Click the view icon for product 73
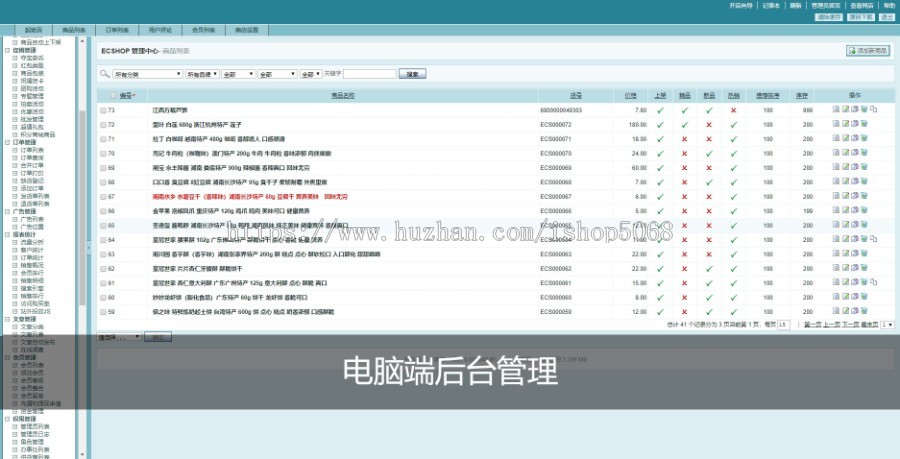Screen dimensions: 900x459 click(836, 109)
